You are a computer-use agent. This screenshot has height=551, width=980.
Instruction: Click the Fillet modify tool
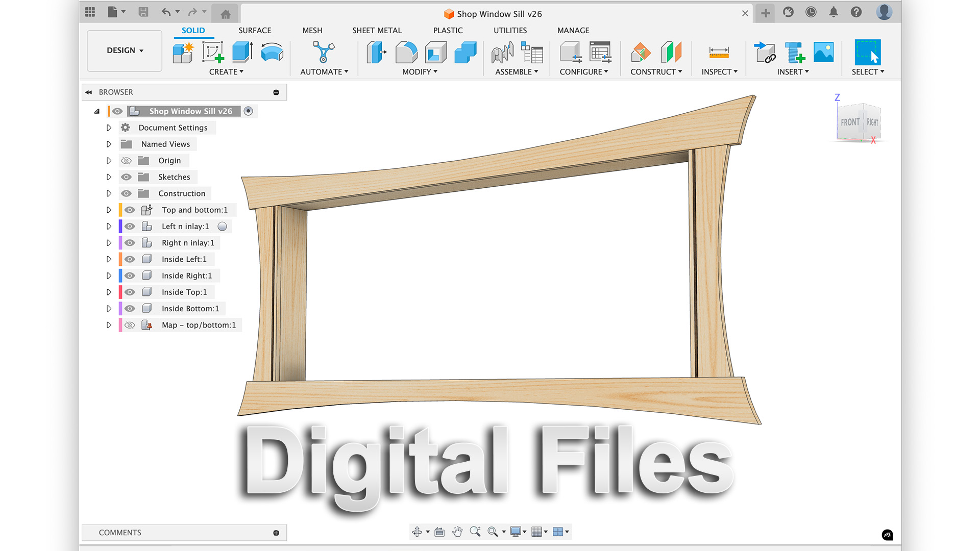point(406,53)
